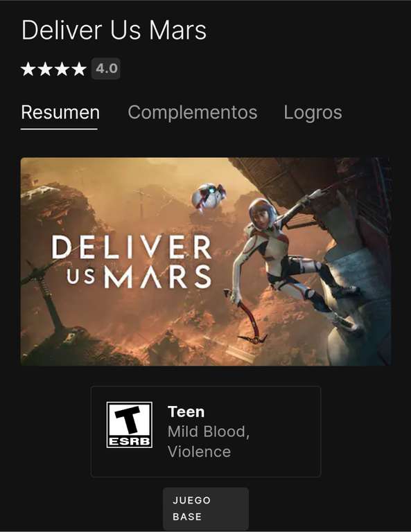
Task: Click the DELIVER US MARS logo in banner
Action: [x=132, y=262]
